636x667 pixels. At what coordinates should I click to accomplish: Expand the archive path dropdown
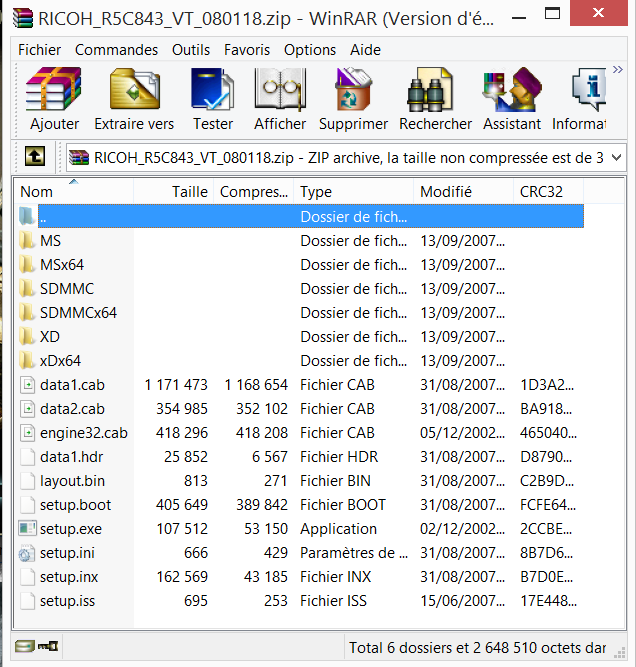click(616, 158)
